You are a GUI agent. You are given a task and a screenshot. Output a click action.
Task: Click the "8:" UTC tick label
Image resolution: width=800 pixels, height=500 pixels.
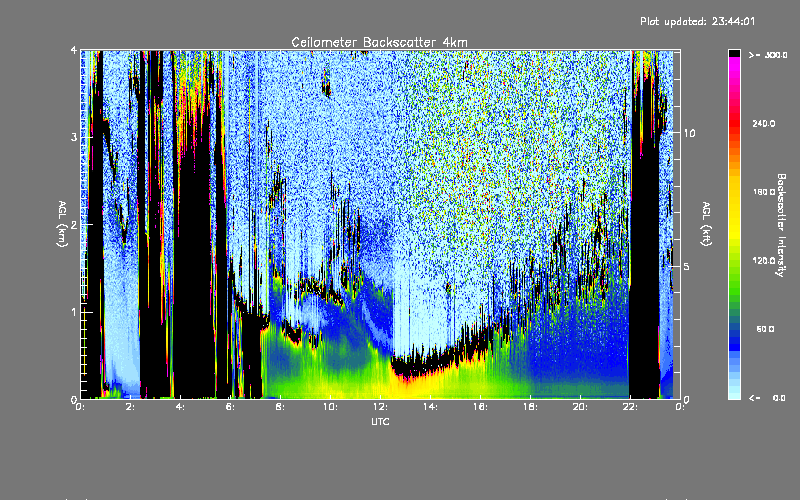point(281,407)
